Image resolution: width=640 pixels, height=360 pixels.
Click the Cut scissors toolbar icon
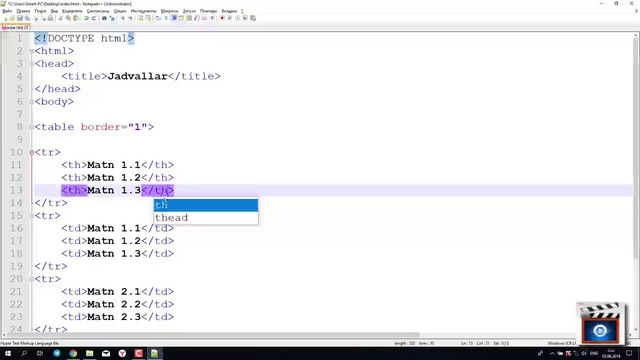click(x=60, y=18)
